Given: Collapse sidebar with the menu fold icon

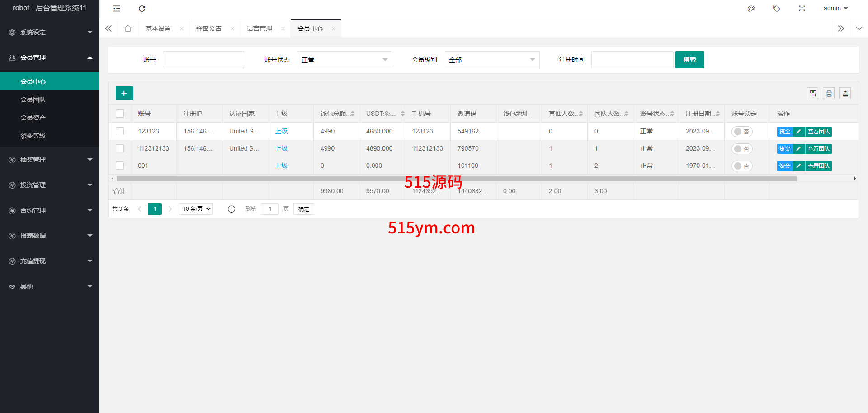Looking at the screenshot, I should [117, 9].
